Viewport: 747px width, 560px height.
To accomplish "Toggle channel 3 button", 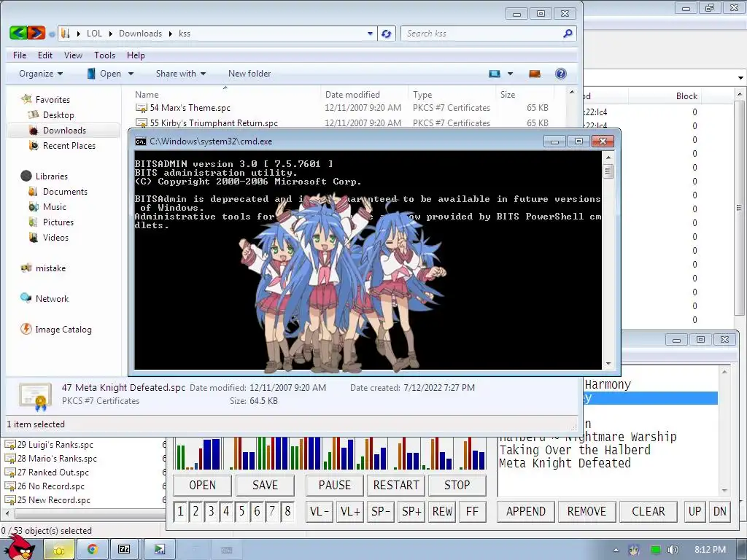I will (x=211, y=511).
